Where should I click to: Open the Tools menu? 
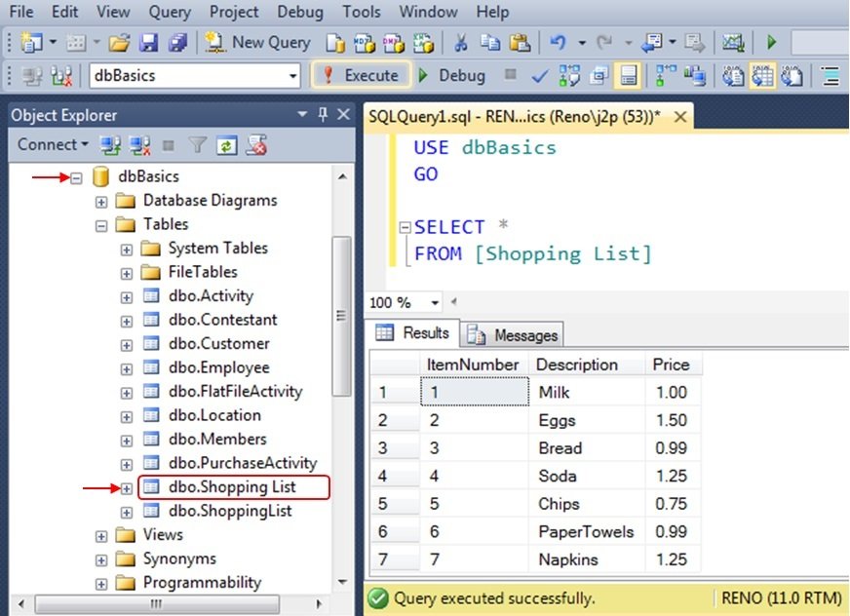(362, 12)
